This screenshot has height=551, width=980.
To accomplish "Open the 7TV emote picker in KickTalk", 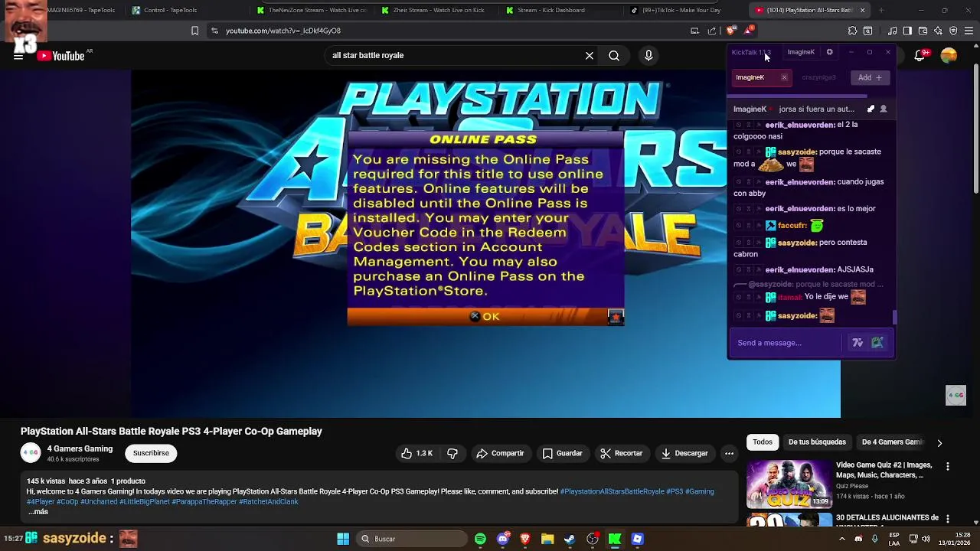I will tap(857, 343).
